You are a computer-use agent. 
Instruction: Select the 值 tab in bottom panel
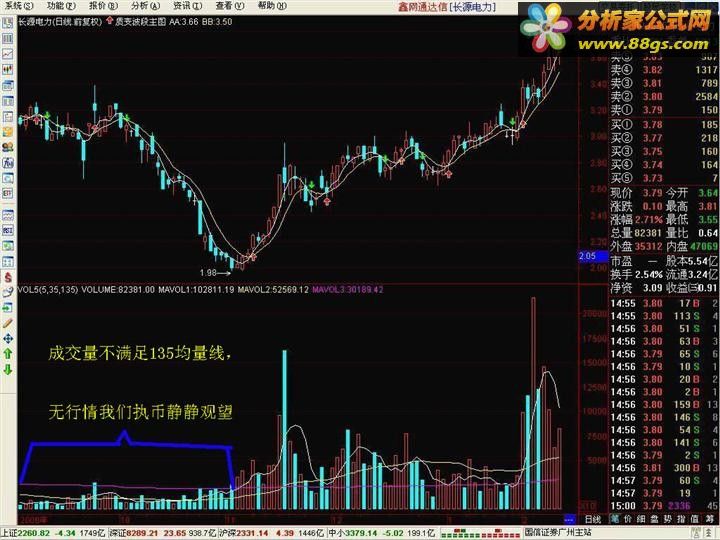click(695, 519)
